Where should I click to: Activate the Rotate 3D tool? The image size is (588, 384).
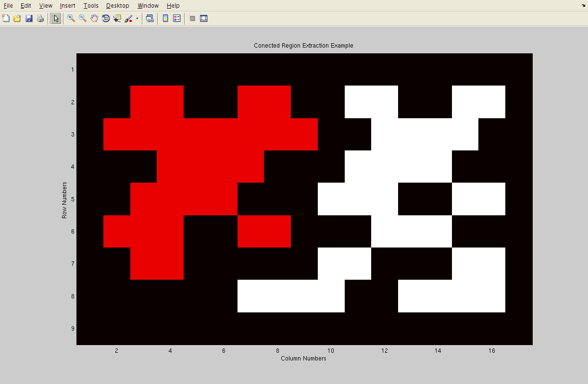[106, 19]
